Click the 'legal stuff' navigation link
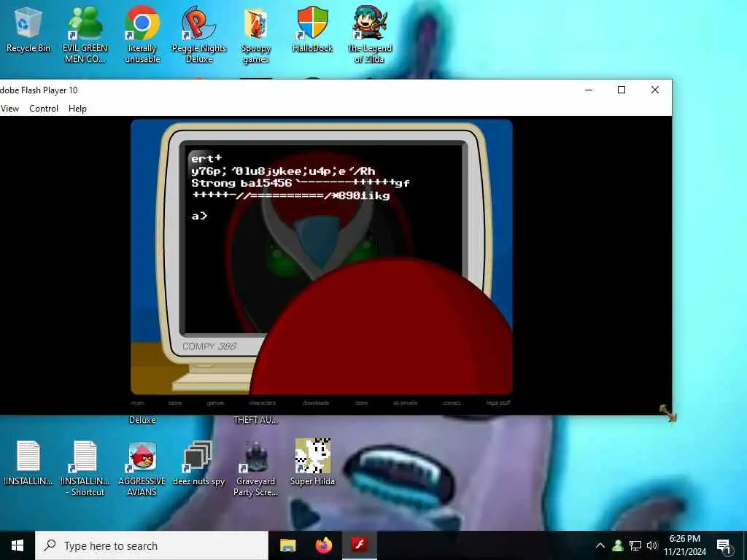The height and width of the screenshot is (560, 747). click(498, 402)
